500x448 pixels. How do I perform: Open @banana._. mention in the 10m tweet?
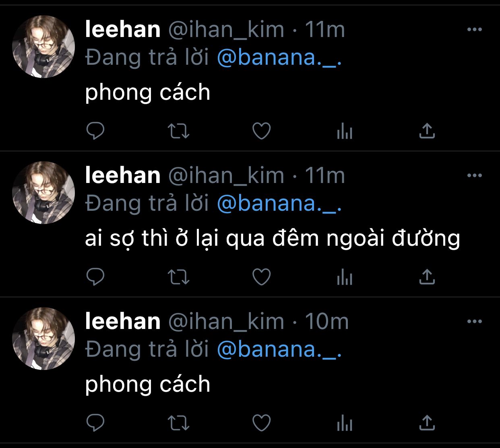coord(279,349)
